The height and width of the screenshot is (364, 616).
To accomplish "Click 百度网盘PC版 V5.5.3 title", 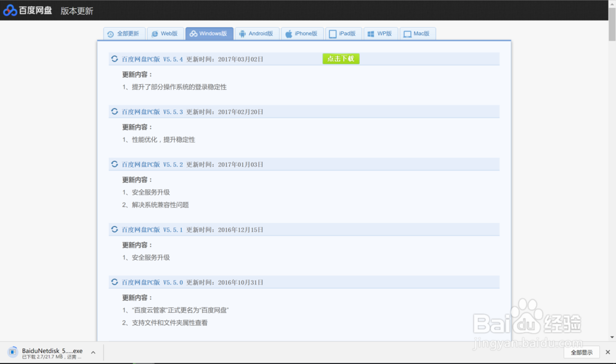I will click(152, 112).
